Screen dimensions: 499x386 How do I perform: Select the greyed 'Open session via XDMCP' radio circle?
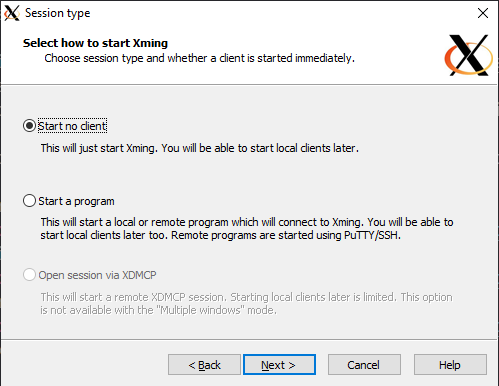click(x=29, y=275)
